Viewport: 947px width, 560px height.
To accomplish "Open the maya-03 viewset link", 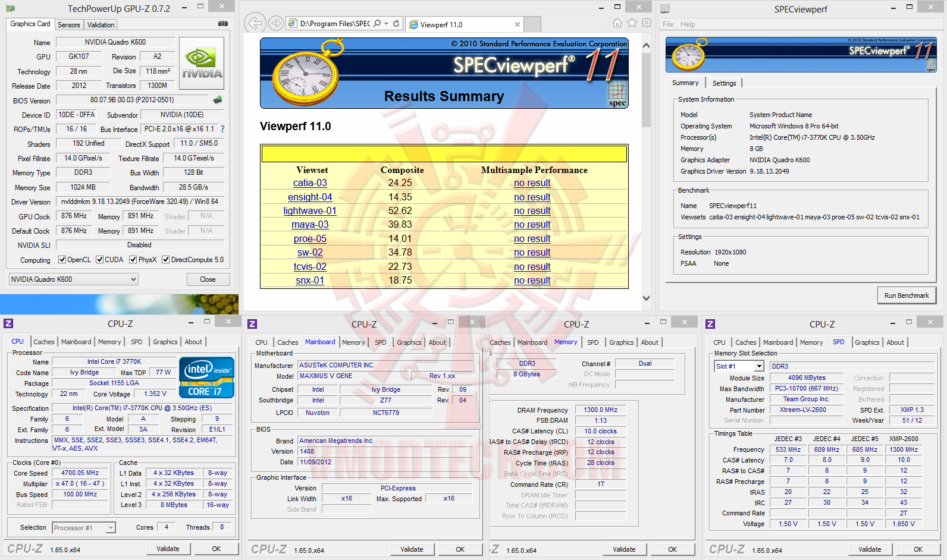I will click(x=310, y=225).
